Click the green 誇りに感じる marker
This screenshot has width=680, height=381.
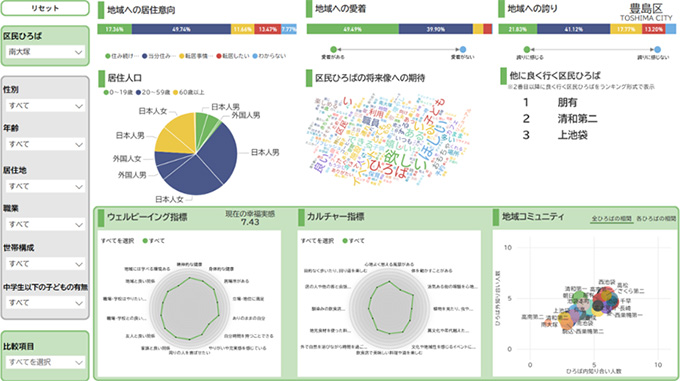(527, 49)
